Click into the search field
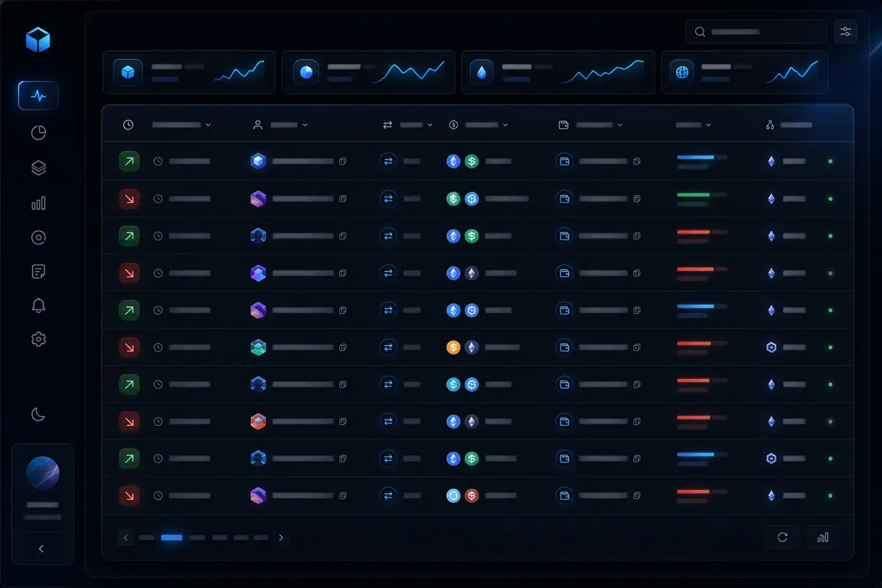Screen dimensions: 882x588 (756, 32)
